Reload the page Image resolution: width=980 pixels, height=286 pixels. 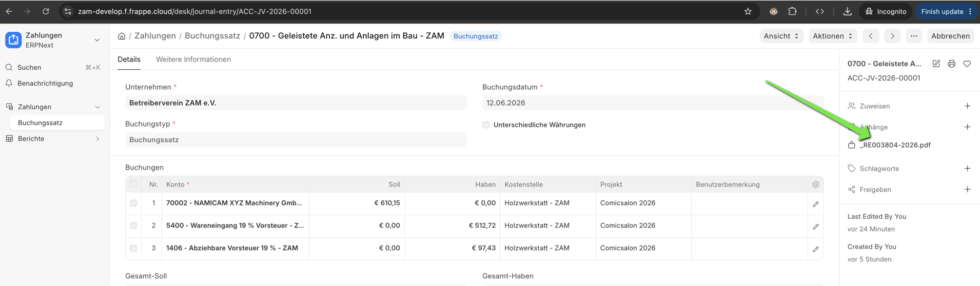[46, 11]
